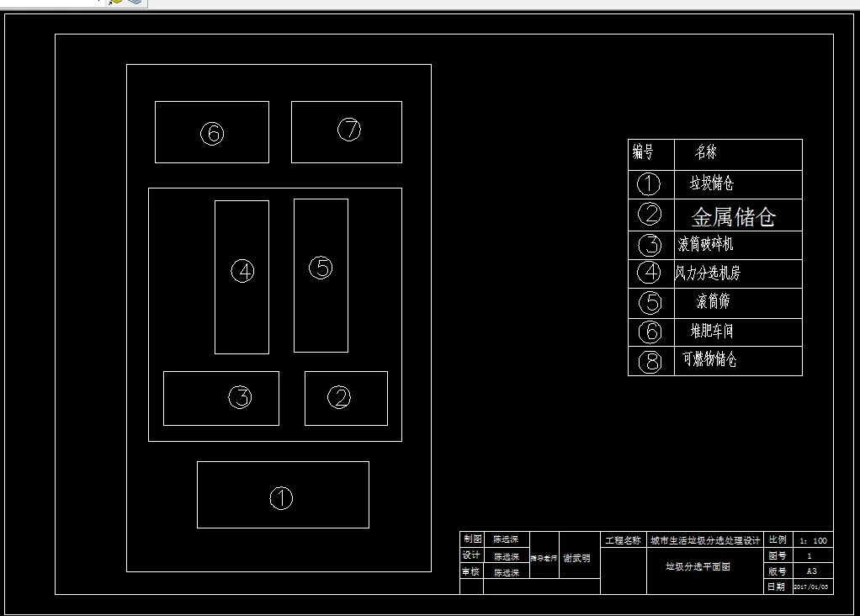Click sheet size value A3
Viewport: 860px width, 616px height.
[x=812, y=571]
